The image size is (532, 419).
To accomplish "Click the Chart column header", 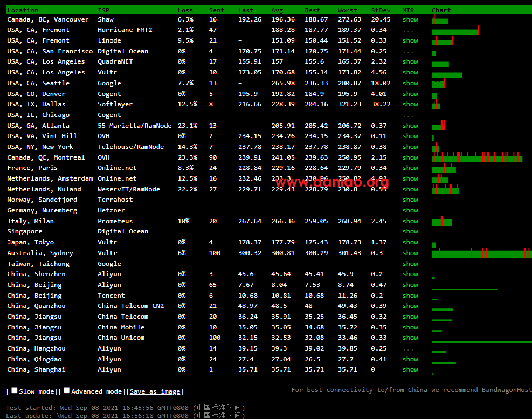I will point(441,10).
